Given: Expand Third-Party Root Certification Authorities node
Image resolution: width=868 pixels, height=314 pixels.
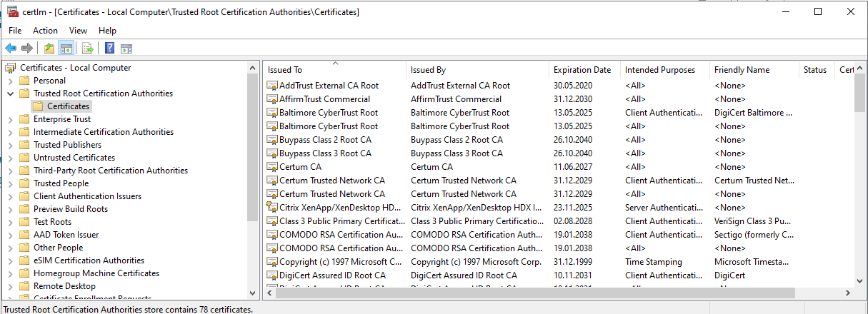Looking at the screenshot, I should (10, 171).
